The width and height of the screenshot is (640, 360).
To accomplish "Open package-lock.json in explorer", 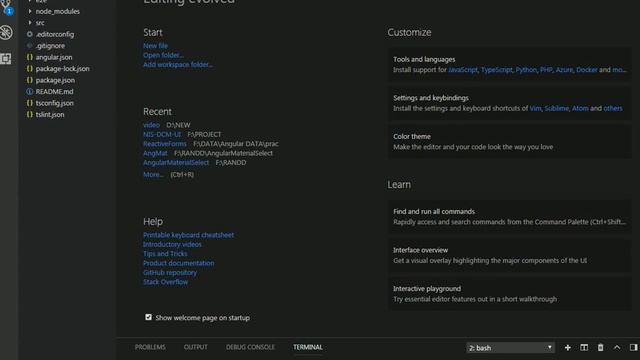I will click(62, 69).
